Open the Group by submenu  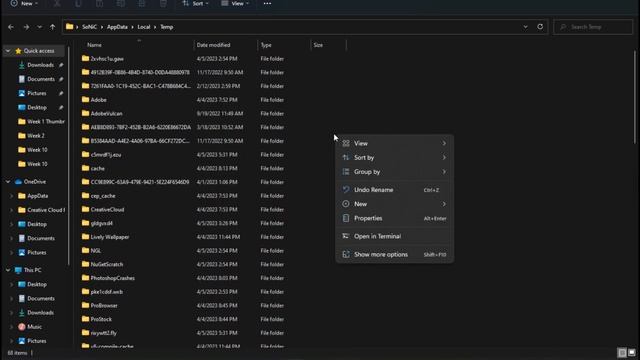[x=394, y=172]
